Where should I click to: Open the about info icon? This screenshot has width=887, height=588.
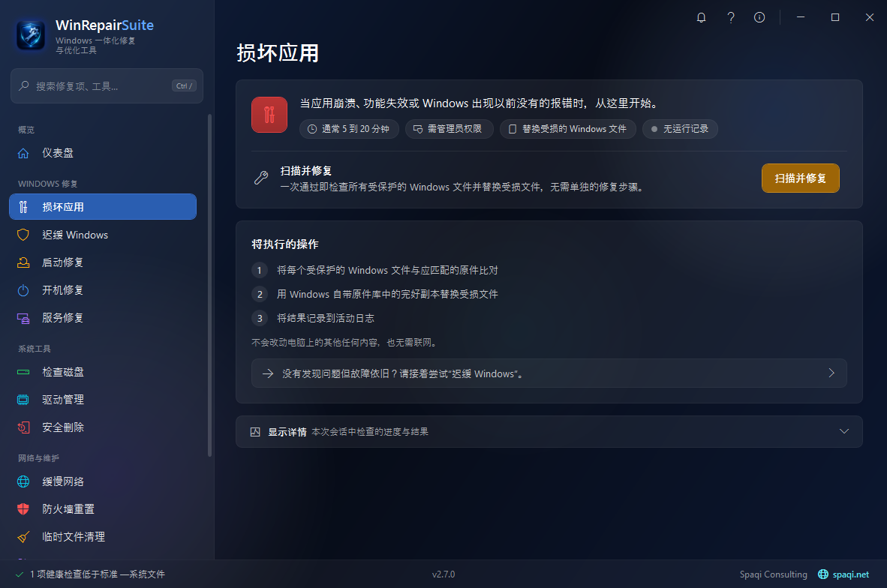[x=759, y=17]
